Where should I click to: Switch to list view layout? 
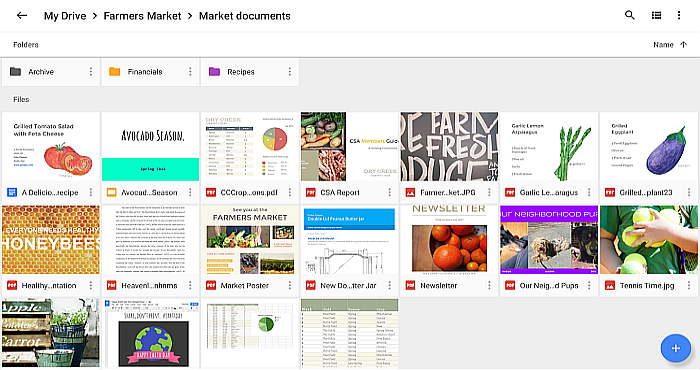pos(656,15)
